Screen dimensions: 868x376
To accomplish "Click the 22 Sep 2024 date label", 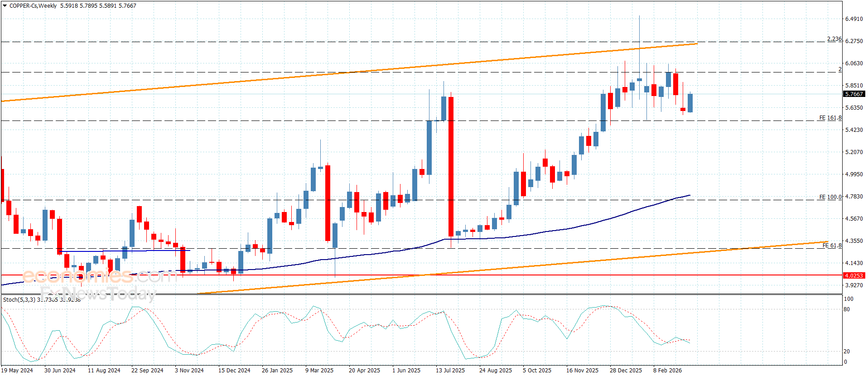I will (147, 371).
